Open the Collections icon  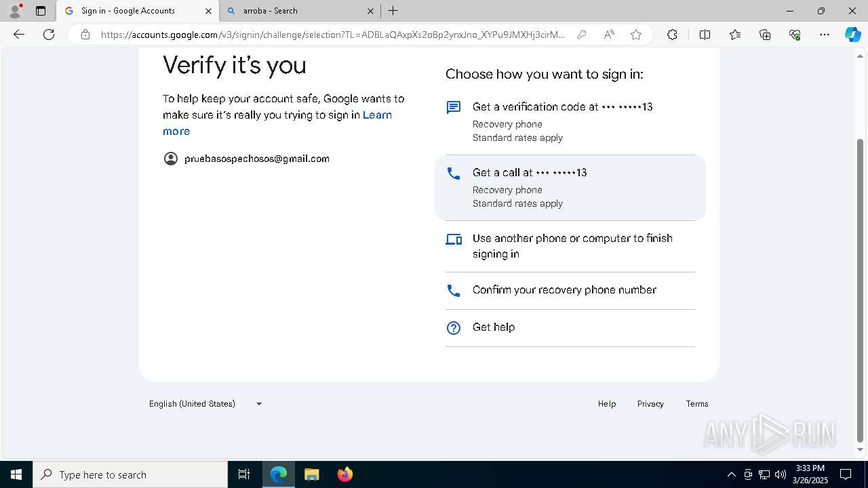coord(765,35)
